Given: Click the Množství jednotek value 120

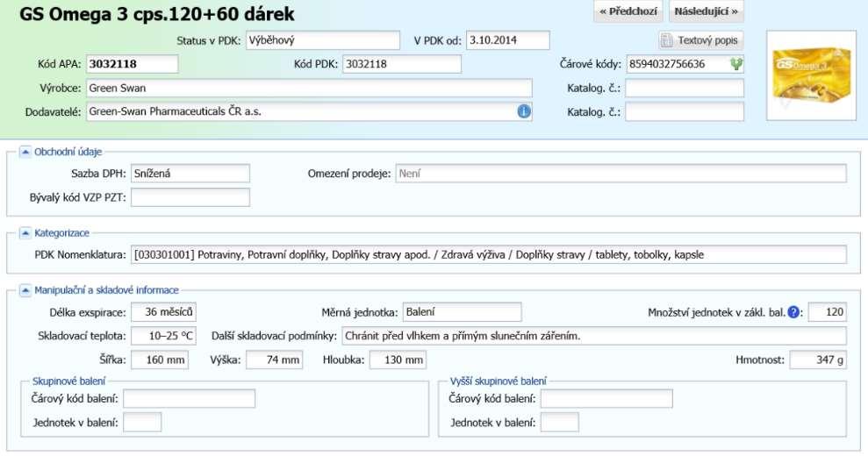Looking at the screenshot, I should 827,312.
